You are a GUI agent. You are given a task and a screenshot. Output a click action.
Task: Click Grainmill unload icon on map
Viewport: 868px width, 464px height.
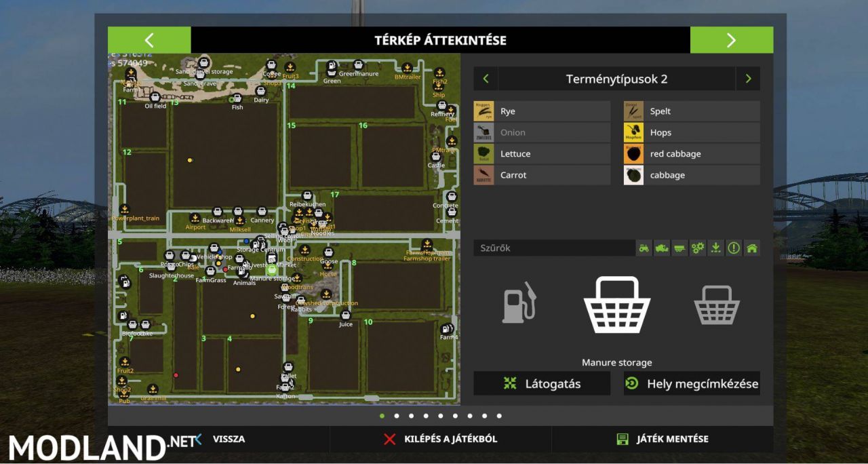(153, 389)
